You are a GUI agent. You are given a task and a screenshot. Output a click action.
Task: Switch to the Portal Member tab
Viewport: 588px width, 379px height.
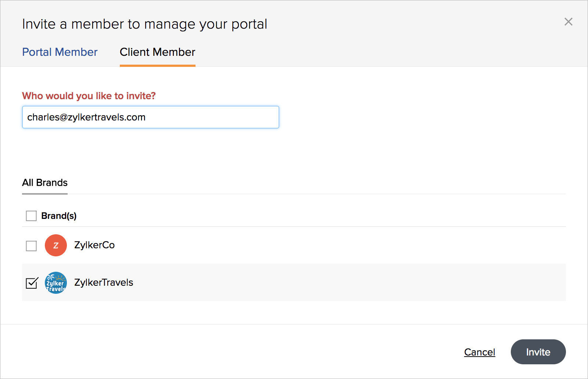coord(60,52)
